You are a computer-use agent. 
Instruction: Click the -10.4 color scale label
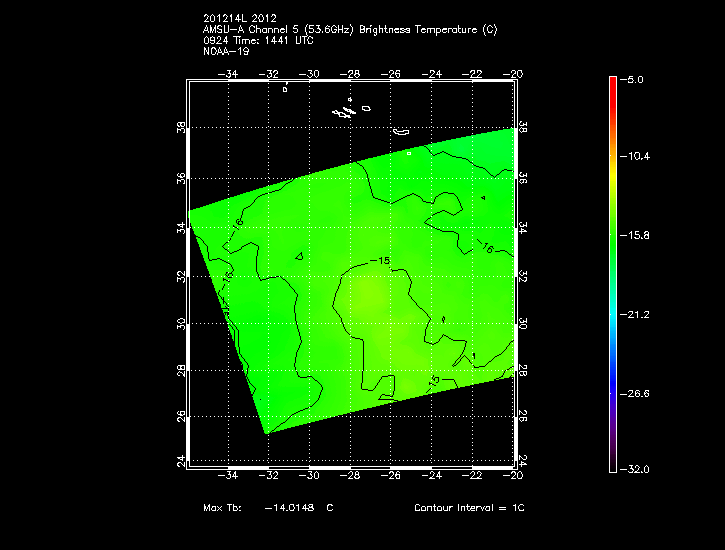[x=636, y=157]
